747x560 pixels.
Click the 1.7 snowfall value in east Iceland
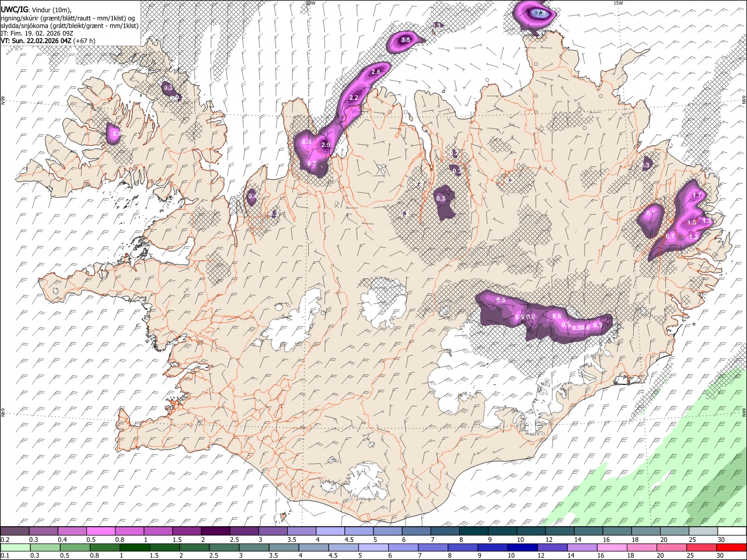696,195
